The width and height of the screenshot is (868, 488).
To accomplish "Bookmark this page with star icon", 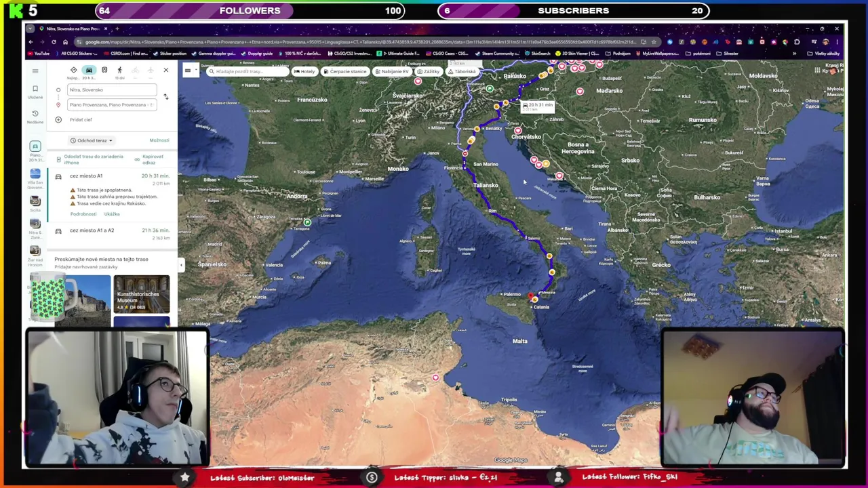I will point(654,42).
